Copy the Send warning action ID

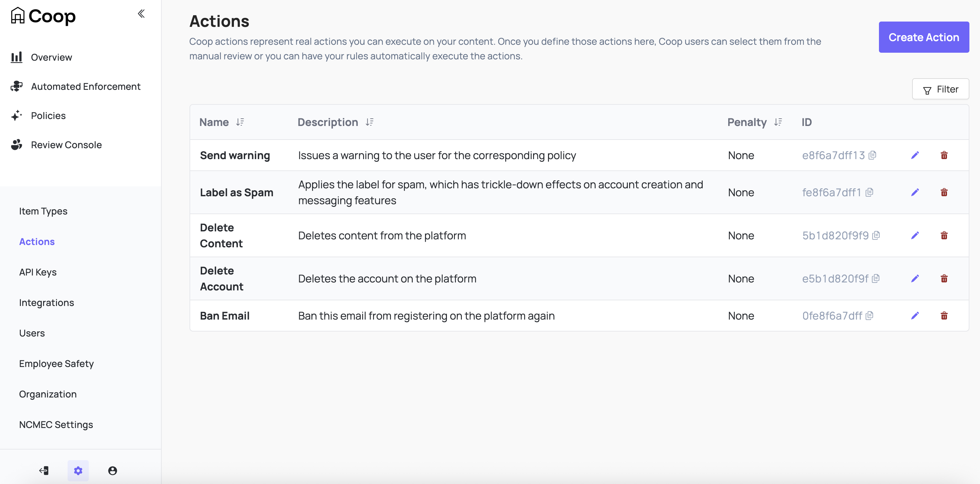click(873, 155)
